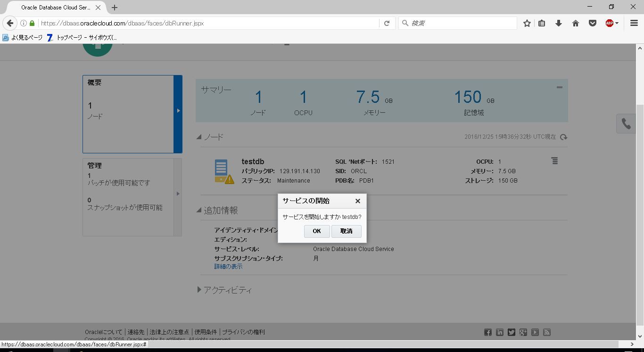Open Oracle Google+ page icon

pyautogui.click(x=523, y=333)
